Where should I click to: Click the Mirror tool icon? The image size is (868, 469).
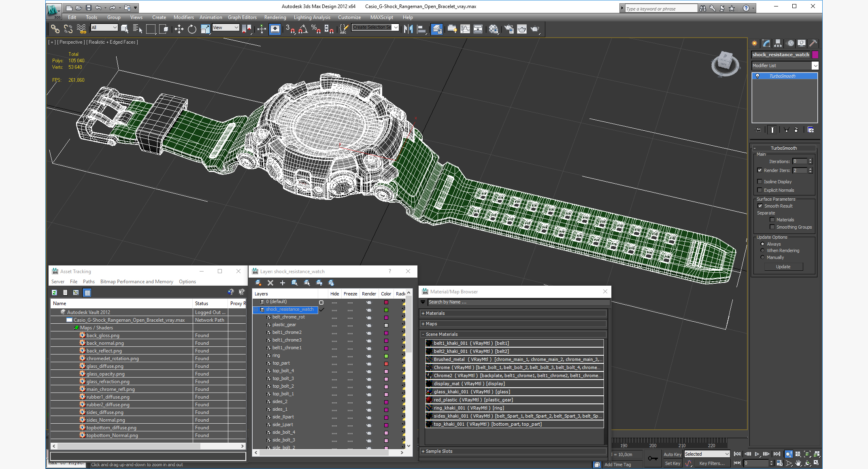(x=408, y=29)
